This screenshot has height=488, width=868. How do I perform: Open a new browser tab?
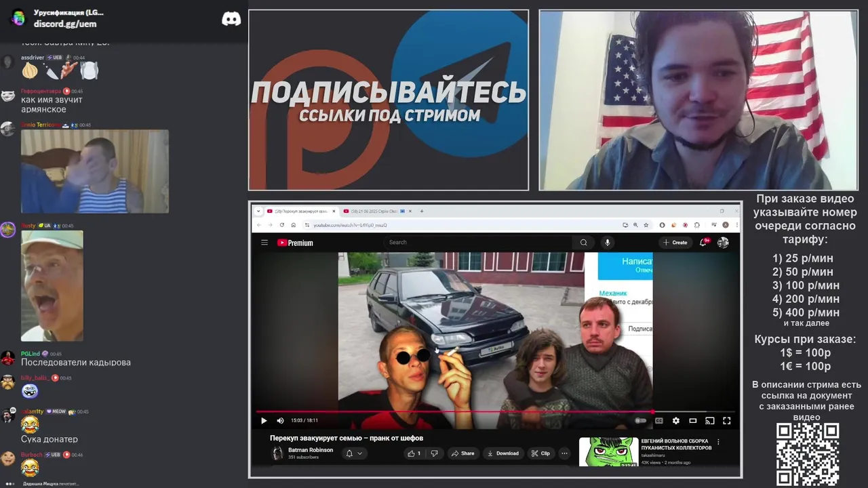(x=422, y=211)
